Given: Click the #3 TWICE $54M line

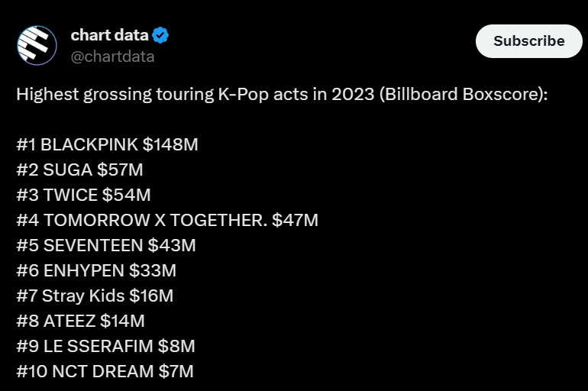Looking at the screenshot, I should [84, 195].
